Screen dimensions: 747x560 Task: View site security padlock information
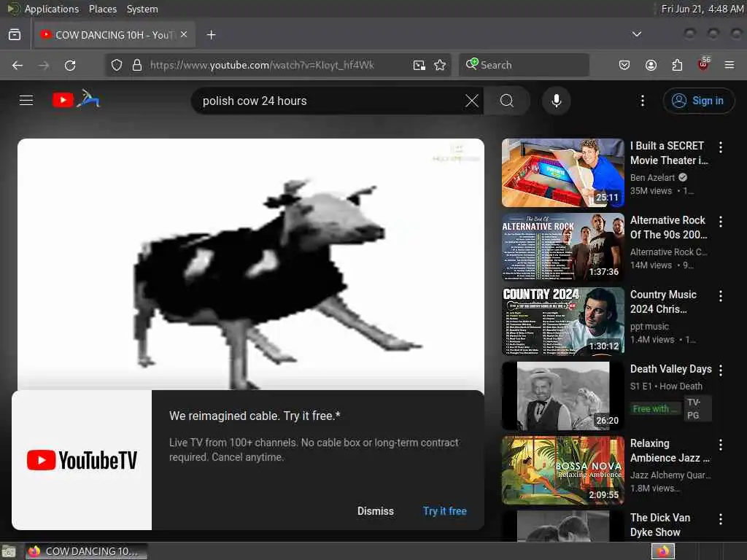click(x=137, y=65)
